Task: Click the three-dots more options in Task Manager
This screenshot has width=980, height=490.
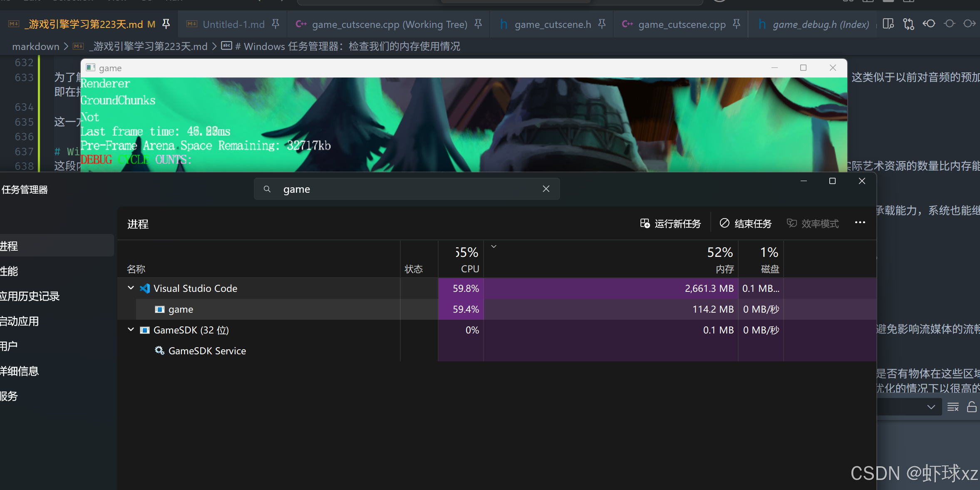Action: coord(860,223)
